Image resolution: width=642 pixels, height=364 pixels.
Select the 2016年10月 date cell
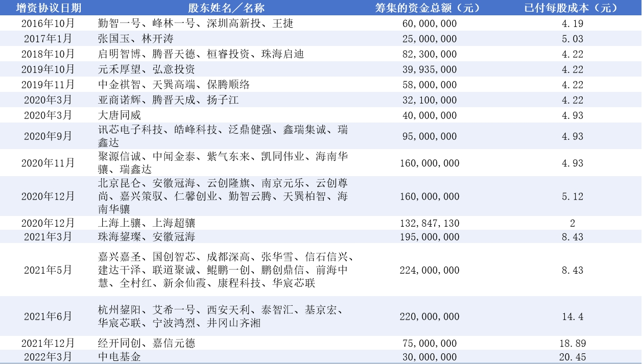tap(48, 23)
